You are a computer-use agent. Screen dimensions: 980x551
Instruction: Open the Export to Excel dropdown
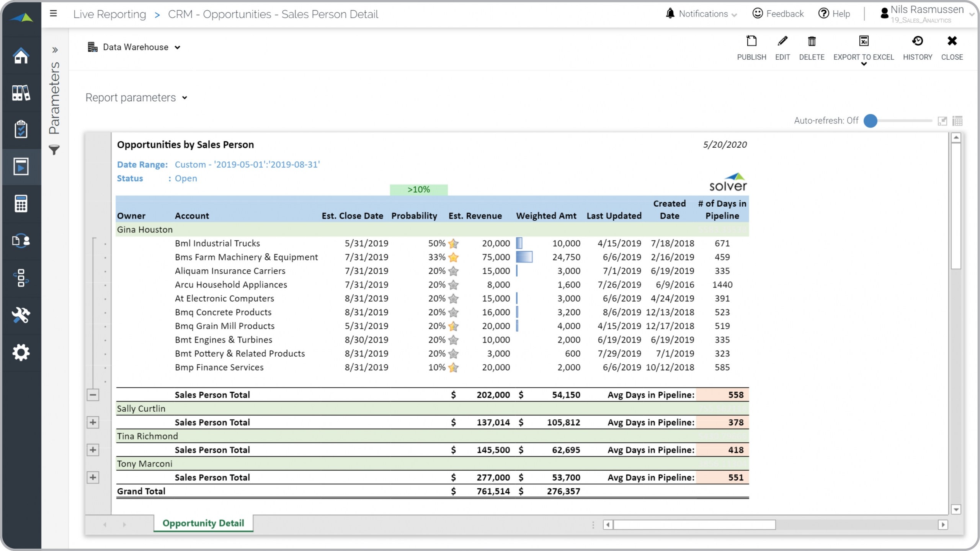tap(864, 64)
